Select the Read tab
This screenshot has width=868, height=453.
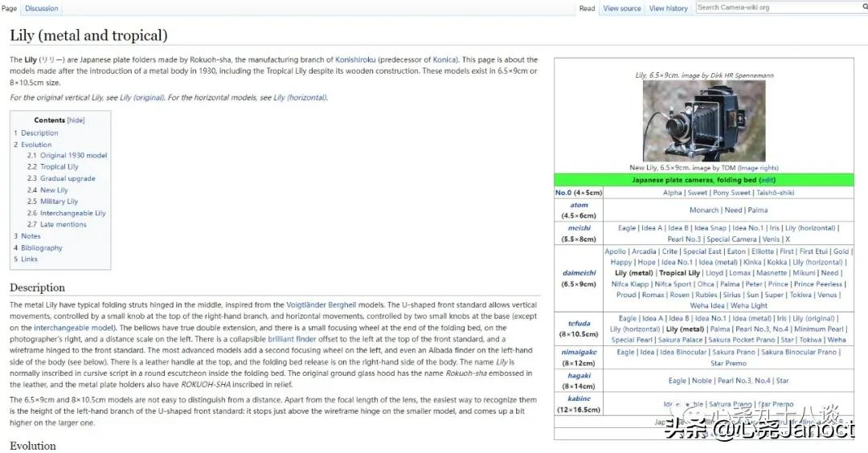tap(587, 8)
